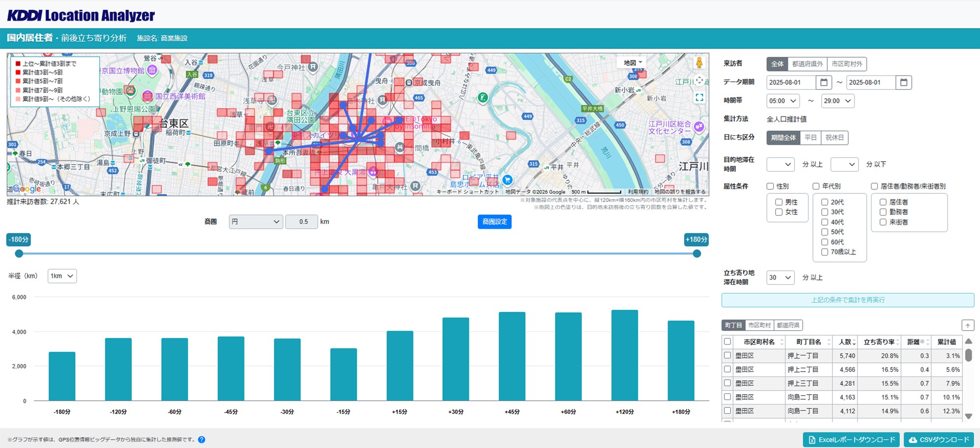
Task: Open start date calendar picker icon
Action: (x=824, y=82)
